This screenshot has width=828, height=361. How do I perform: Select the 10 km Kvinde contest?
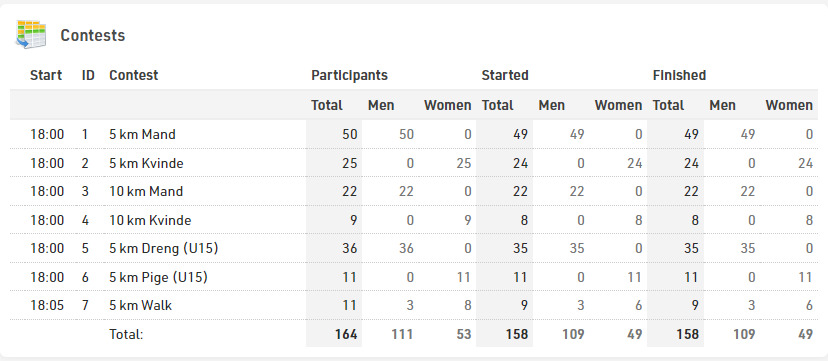pyautogui.click(x=150, y=220)
